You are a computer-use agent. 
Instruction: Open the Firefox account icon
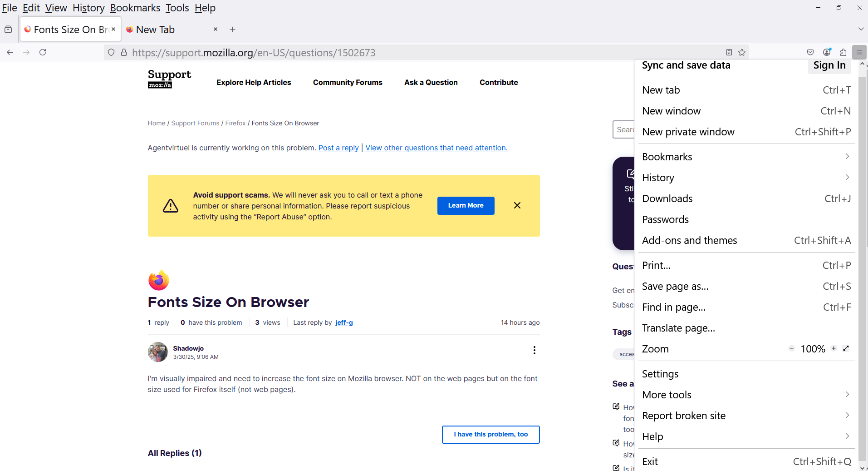(x=827, y=52)
